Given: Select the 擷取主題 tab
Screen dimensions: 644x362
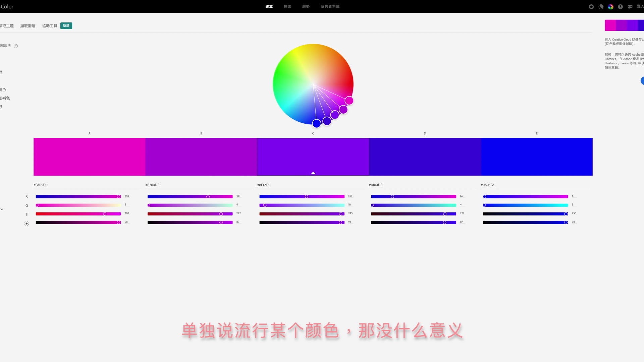Looking at the screenshot, I should tap(7, 26).
